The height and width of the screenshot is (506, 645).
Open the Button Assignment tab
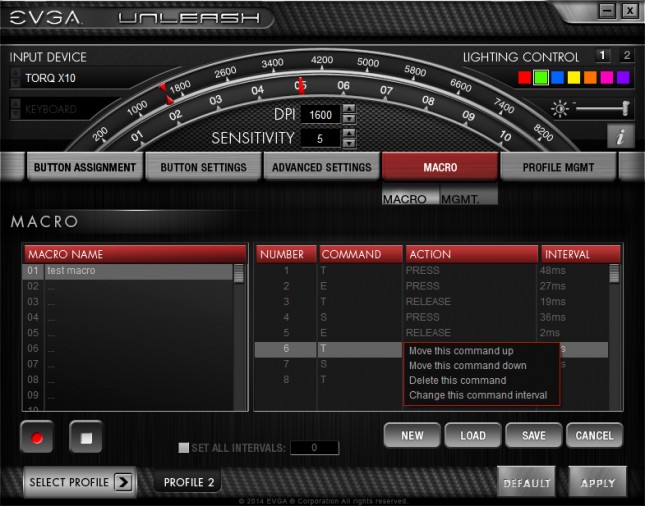click(85, 167)
